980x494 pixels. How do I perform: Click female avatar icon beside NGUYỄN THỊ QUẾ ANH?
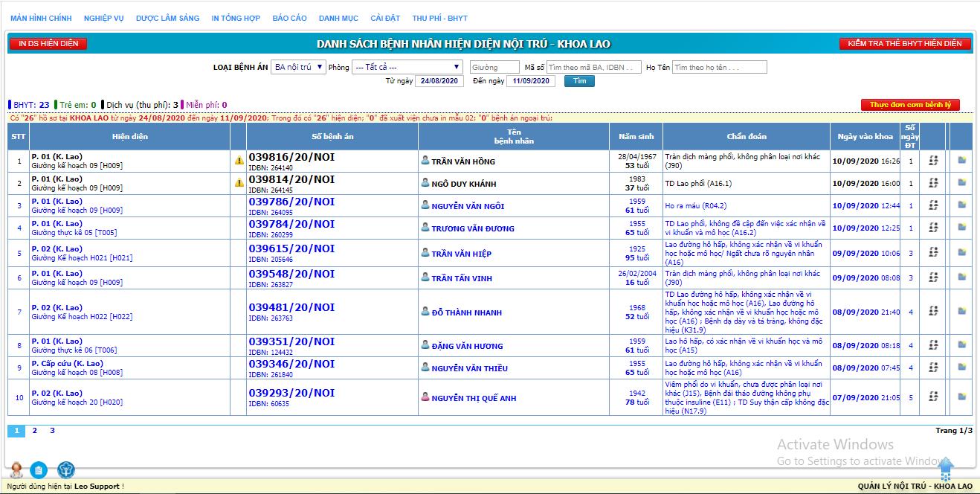(425, 397)
